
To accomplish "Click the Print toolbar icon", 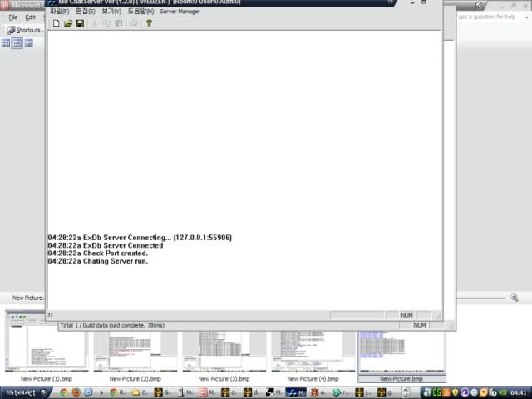I will point(133,23).
